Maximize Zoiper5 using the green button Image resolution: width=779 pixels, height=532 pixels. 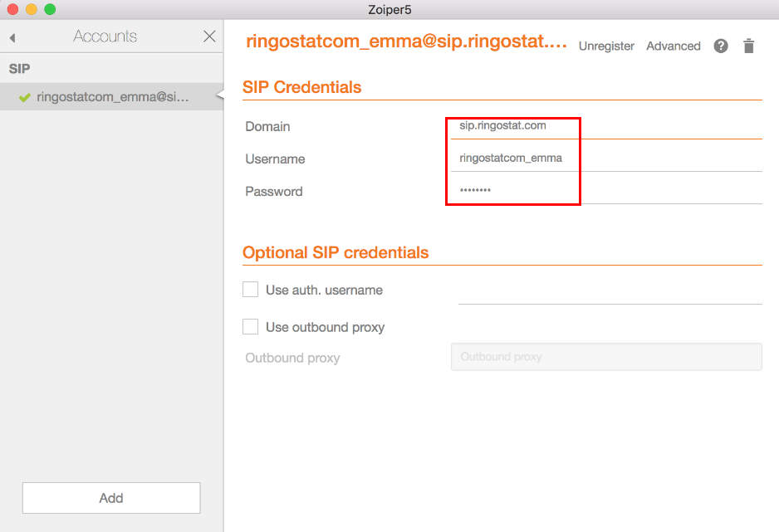pyautogui.click(x=50, y=9)
